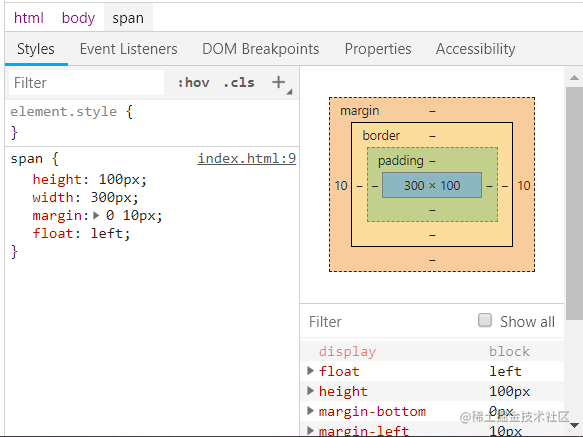Click the float: left declaration value
The height and width of the screenshot is (437, 583).
click(x=107, y=234)
